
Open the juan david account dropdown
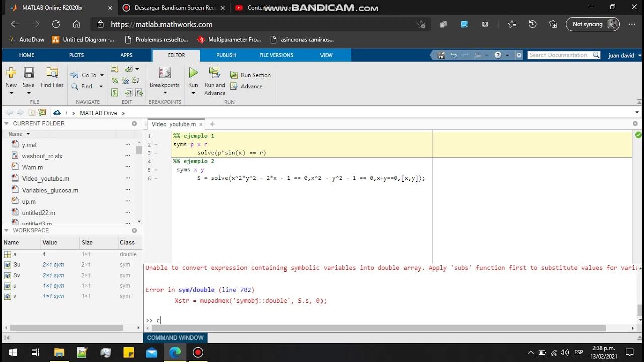point(625,55)
